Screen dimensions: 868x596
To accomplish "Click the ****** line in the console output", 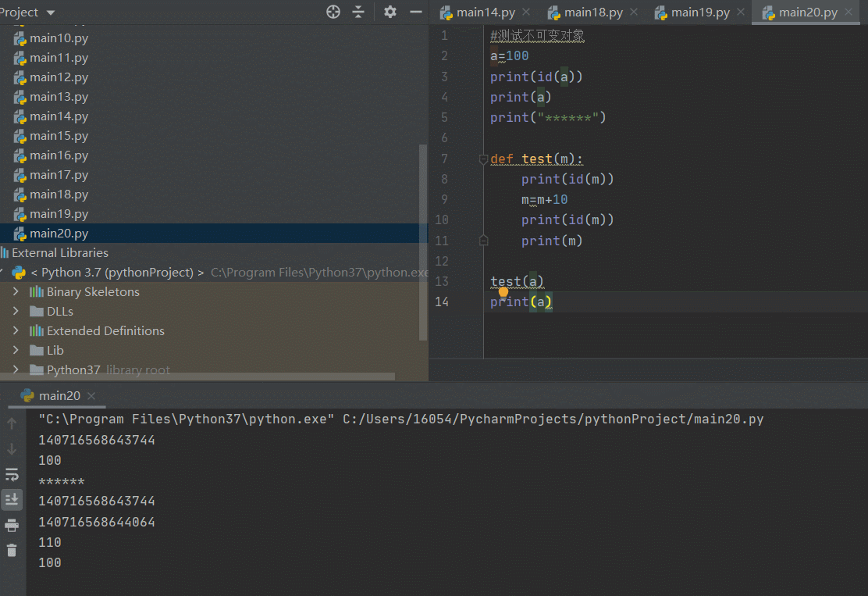I will (x=62, y=481).
